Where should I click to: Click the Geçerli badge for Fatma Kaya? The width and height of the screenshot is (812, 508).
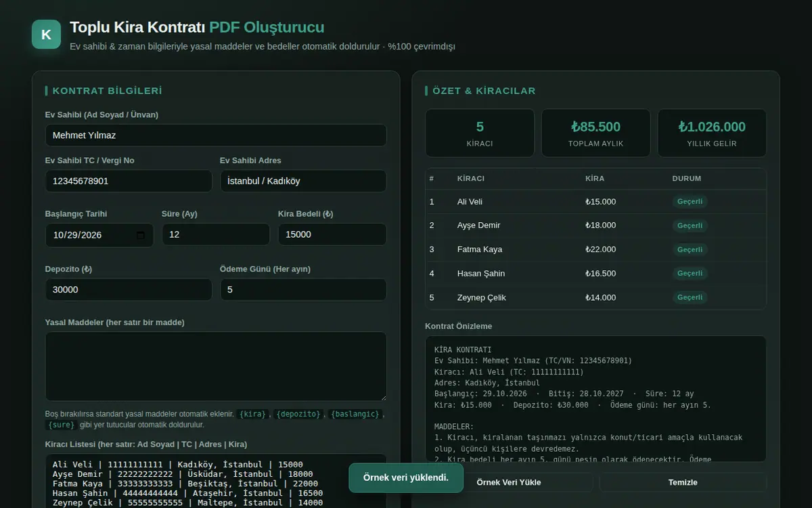click(690, 249)
